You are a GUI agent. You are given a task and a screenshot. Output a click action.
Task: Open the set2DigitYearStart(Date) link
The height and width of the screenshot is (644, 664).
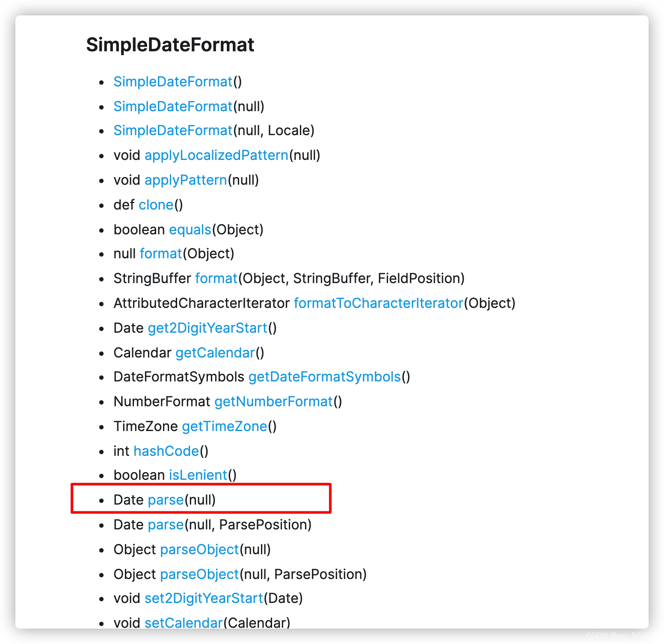pyautogui.click(x=204, y=598)
